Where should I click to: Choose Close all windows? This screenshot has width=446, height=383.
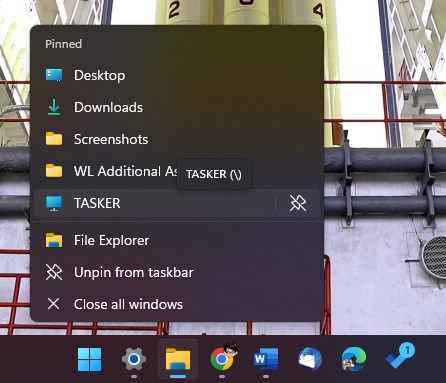coord(177,304)
